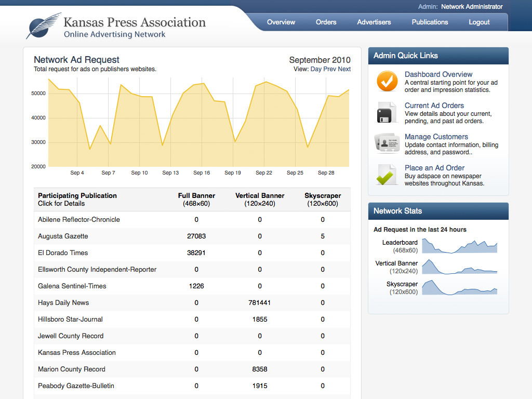Open the Current Ad Orders quick link
532x399 pixels.
(434, 105)
